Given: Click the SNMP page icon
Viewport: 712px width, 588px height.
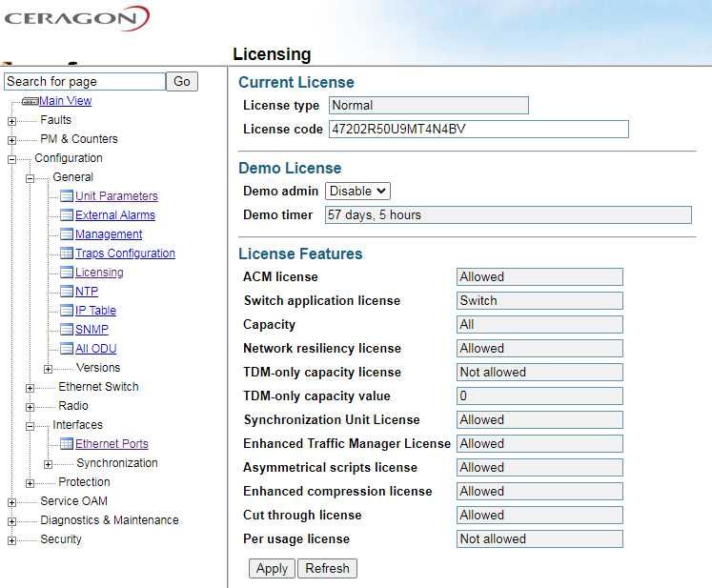Looking at the screenshot, I should click(67, 330).
